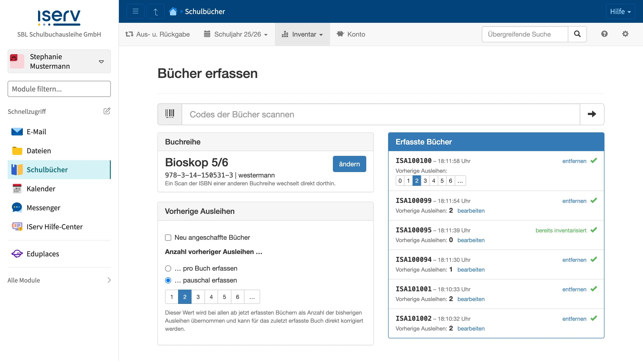
Task: Open Kalender module
Action: (x=59, y=188)
